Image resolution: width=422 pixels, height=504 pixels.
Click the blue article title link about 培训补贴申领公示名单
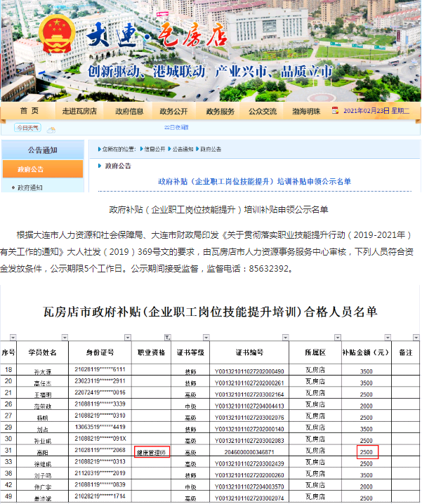click(254, 182)
